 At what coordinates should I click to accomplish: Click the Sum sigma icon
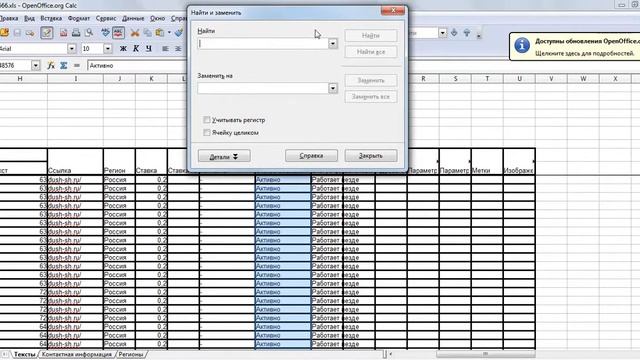tap(64, 65)
